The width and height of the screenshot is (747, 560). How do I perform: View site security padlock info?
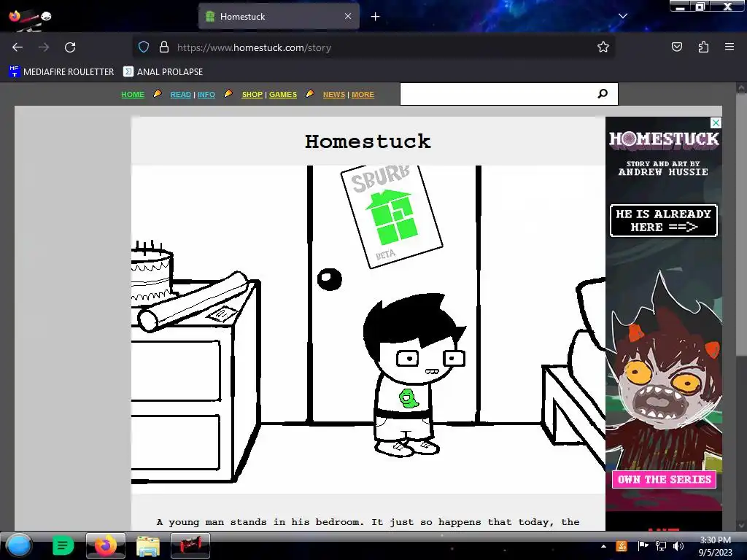point(164,47)
